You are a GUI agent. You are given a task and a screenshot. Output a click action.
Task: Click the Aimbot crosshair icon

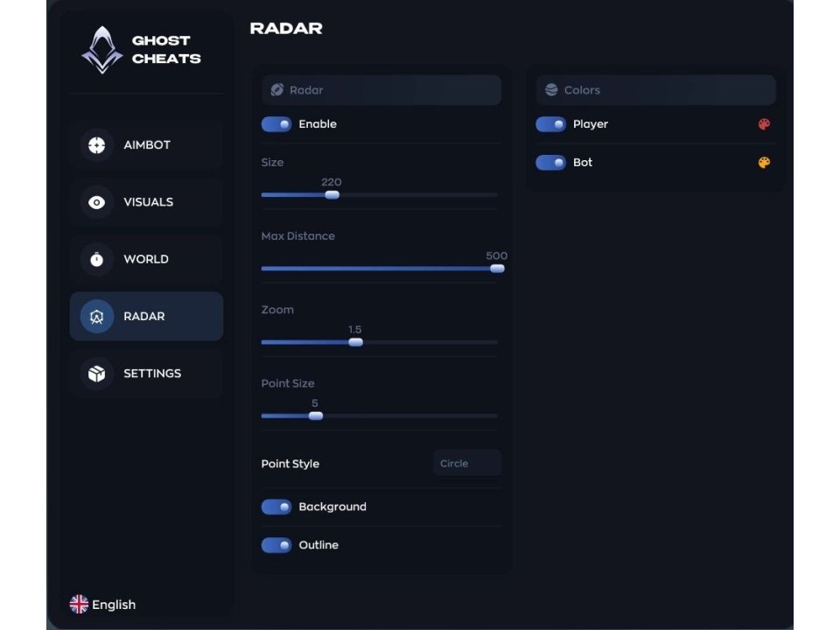(x=96, y=145)
